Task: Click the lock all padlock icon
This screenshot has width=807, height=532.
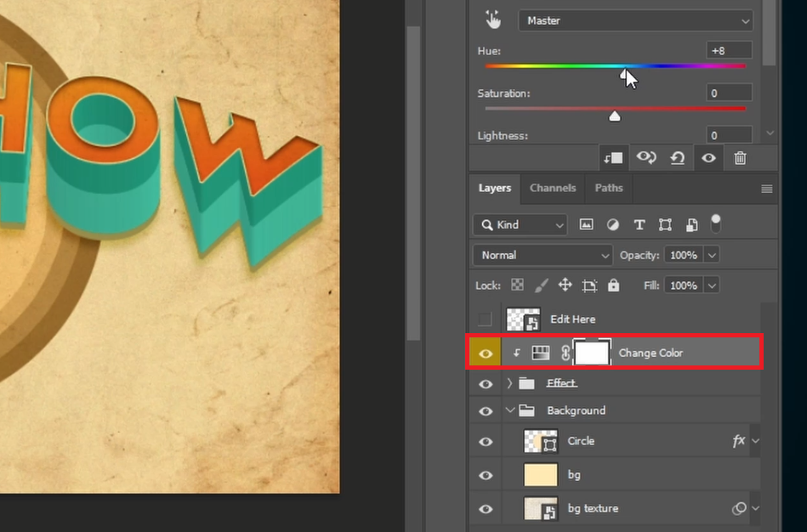Action: 614,286
